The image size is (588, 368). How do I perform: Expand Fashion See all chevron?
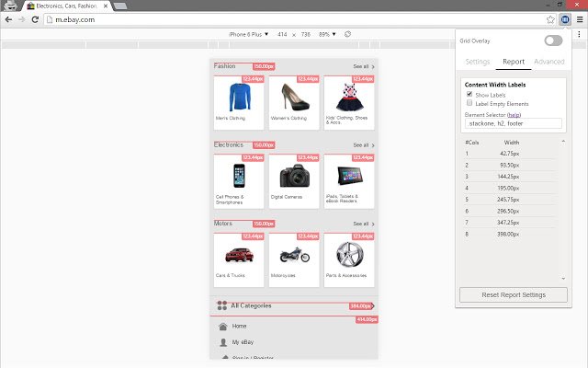point(373,66)
